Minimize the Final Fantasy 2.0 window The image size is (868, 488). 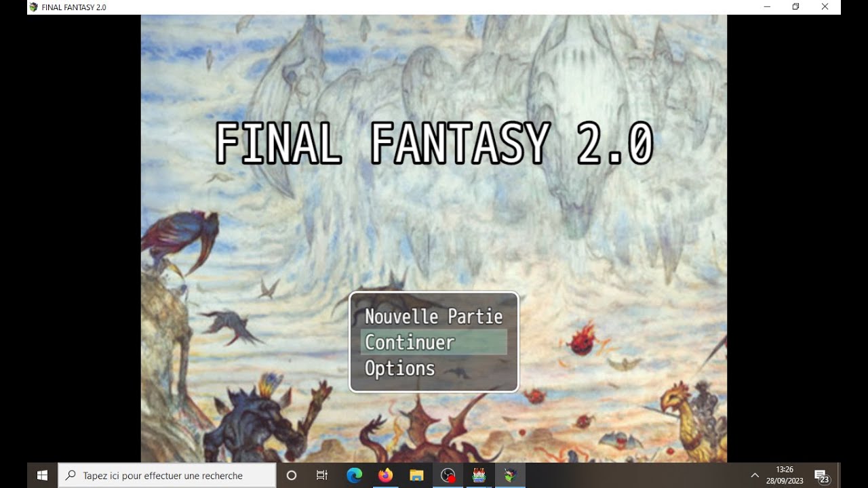click(767, 7)
